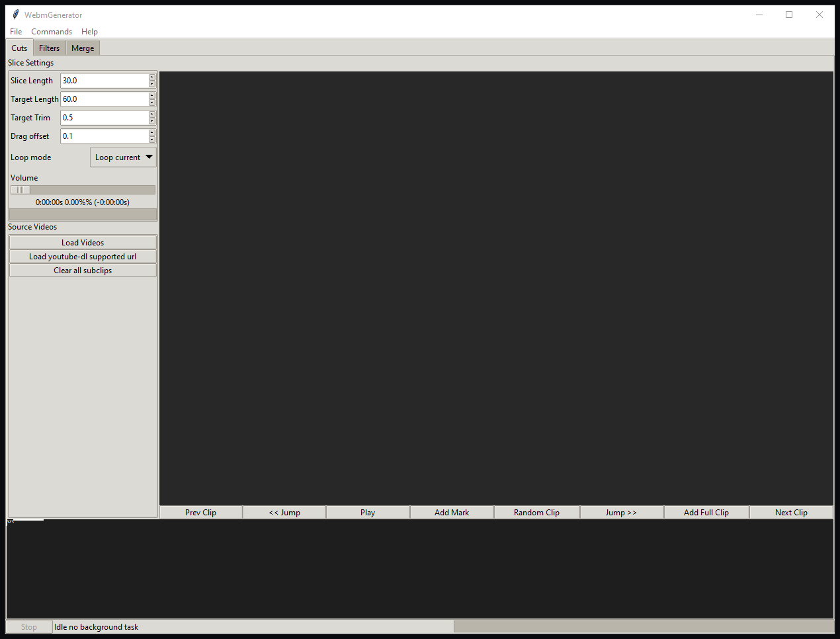
Task: Click the 'Idle no background task' status text
Action: 97,627
